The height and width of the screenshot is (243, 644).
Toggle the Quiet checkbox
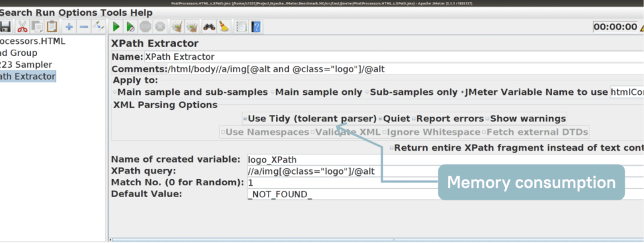tap(380, 119)
